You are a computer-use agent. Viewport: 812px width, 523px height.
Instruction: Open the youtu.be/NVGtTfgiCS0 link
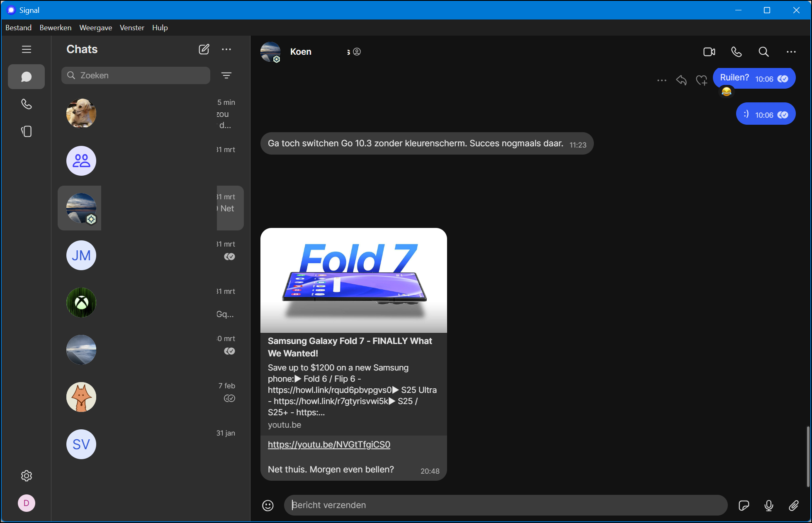pyautogui.click(x=329, y=445)
